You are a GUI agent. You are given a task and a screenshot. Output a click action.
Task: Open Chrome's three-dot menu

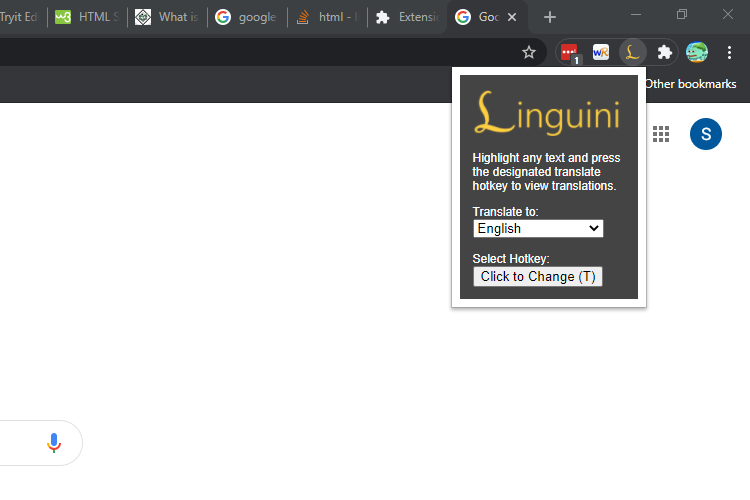729,52
